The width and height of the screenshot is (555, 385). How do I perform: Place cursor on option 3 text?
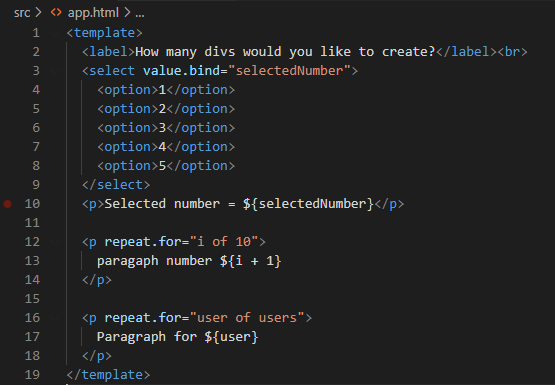point(162,128)
